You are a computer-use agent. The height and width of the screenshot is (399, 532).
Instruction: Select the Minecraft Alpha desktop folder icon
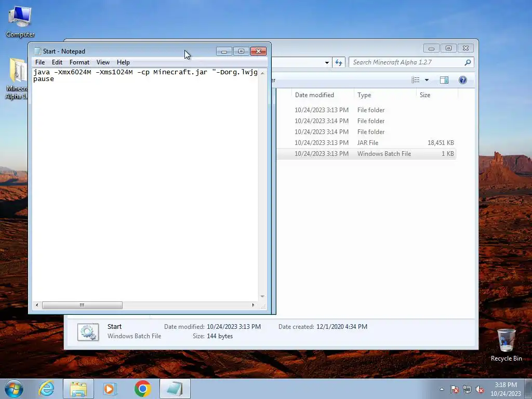point(16,79)
